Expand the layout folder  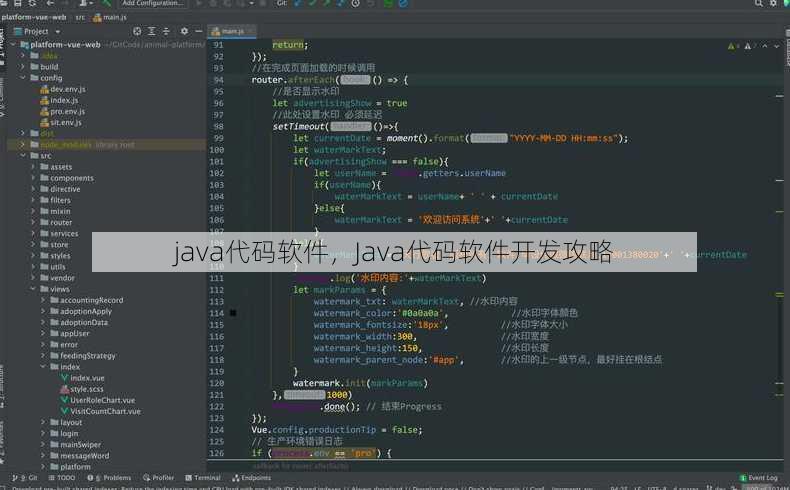[43, 422]
